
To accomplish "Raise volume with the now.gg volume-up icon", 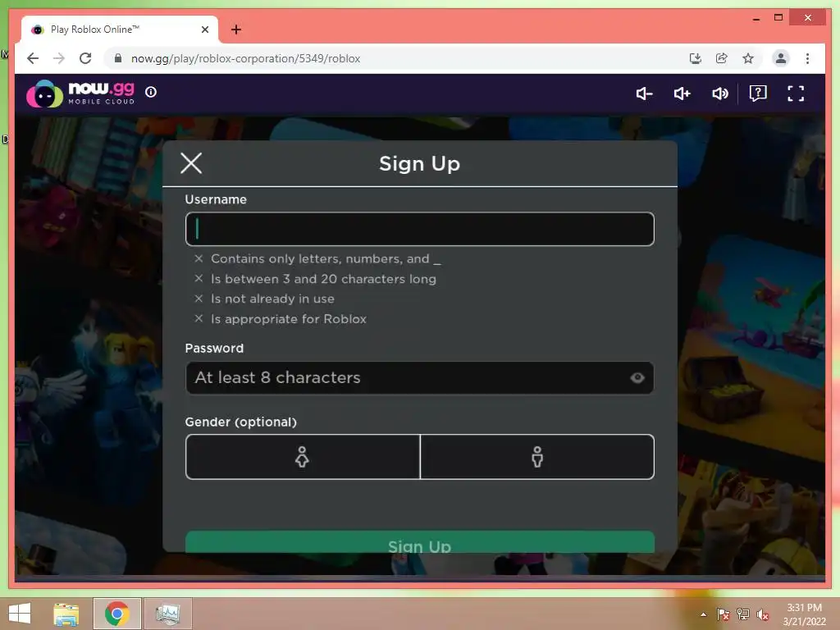I will 682,94.
